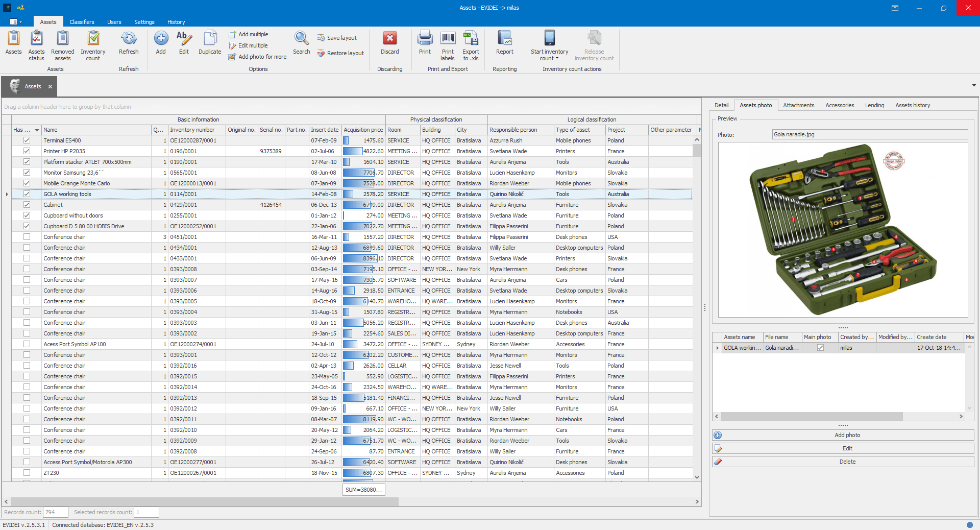The image size is (980, 530).
Task: Toggle checkbox for ZT230 row
Action: tap(27, 473)
